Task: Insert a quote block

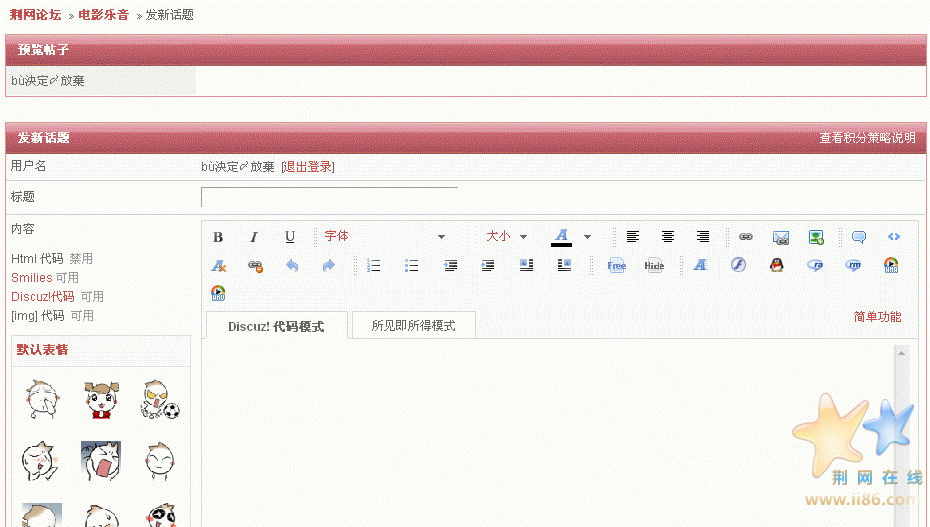Action: coord(858,237)
